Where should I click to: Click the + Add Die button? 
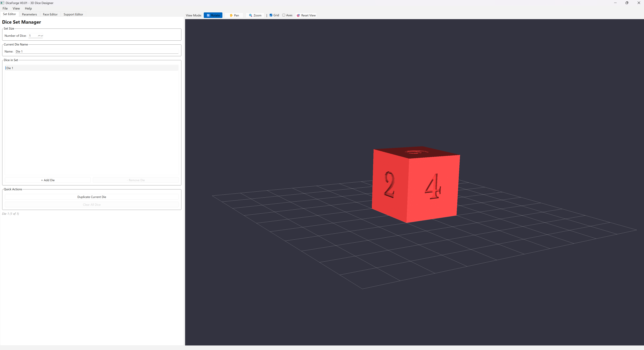tap(48, 180)
